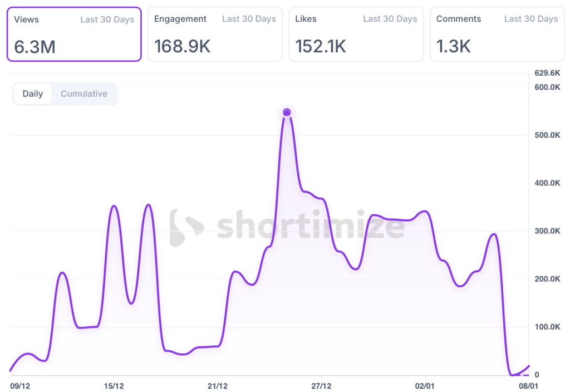
Task: Click the 15/12 date label on axis
Action: point(114,385)
